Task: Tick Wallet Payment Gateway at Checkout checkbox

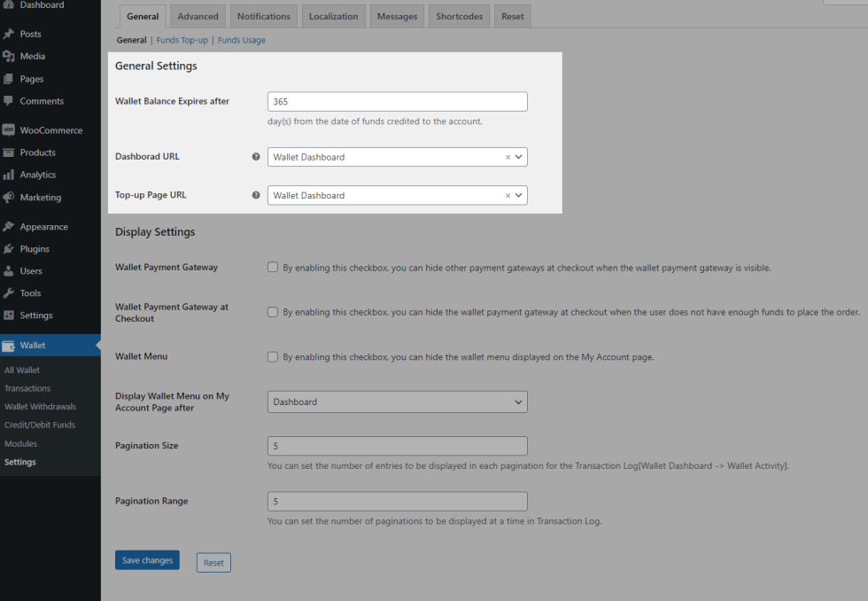Action: click(273, 312)
